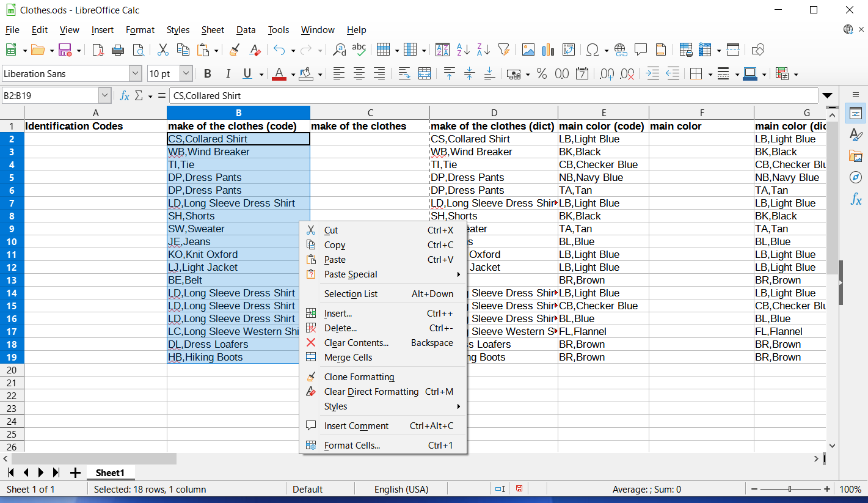Click the Define Print Area icon
This screenshot has height=503, width=868.
[686, 50]
